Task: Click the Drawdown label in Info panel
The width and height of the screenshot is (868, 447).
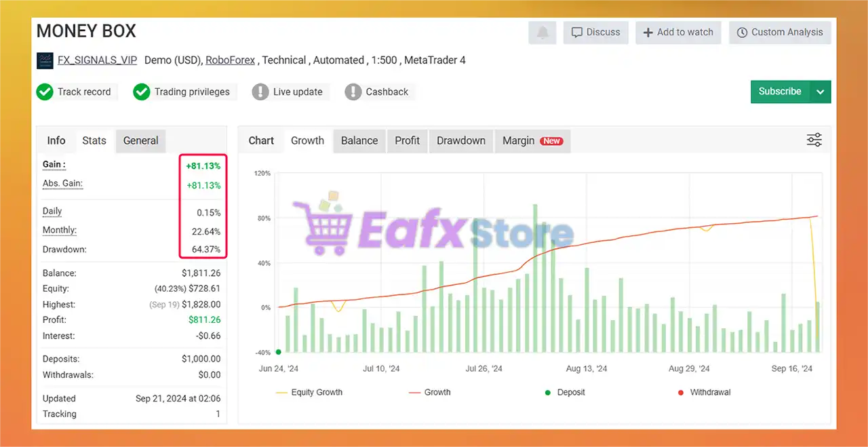Action: [x=64, y=250]
